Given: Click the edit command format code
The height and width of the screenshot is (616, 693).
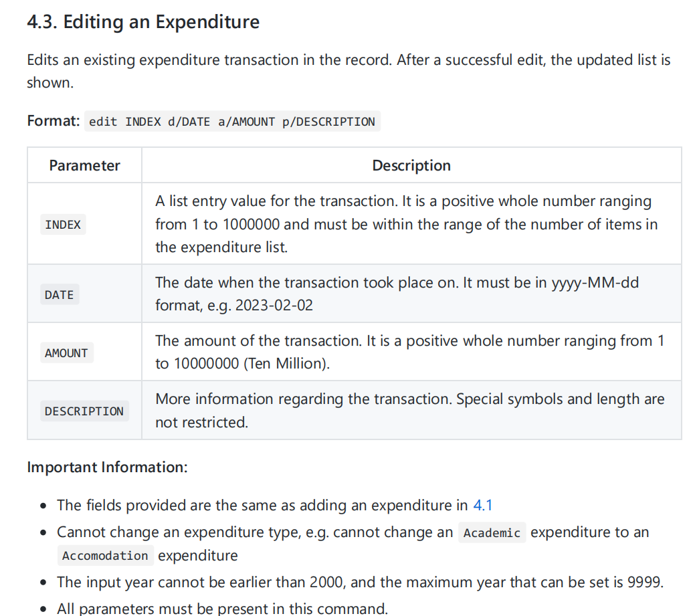Looking at the screenshot, I should (x=232, y=122).
